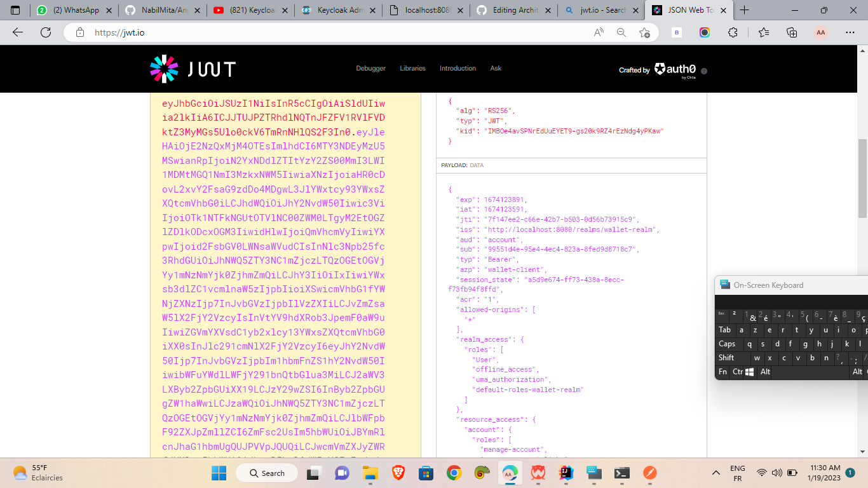
Task: Open the ENG FR language switcher
Action: [737, 473]
